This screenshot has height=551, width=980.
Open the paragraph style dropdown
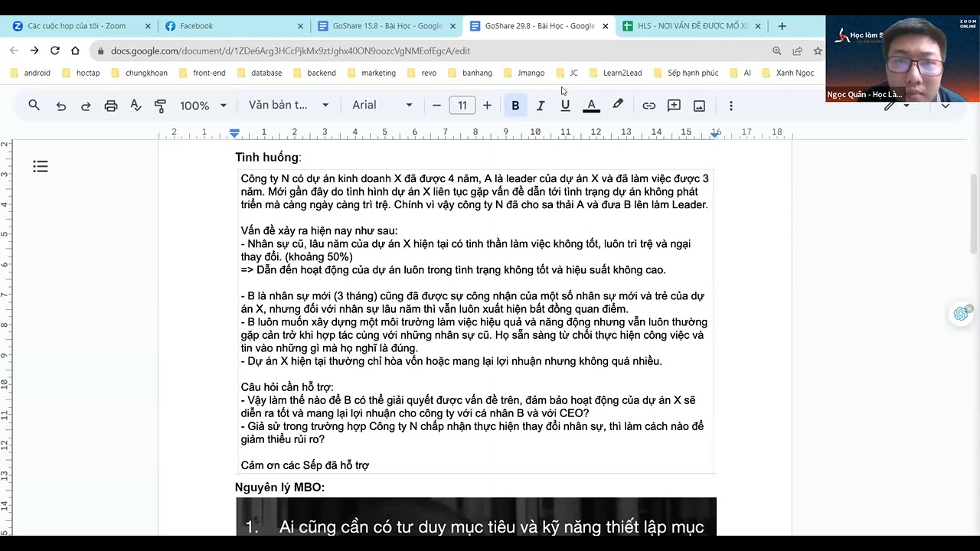coord(289,106)
